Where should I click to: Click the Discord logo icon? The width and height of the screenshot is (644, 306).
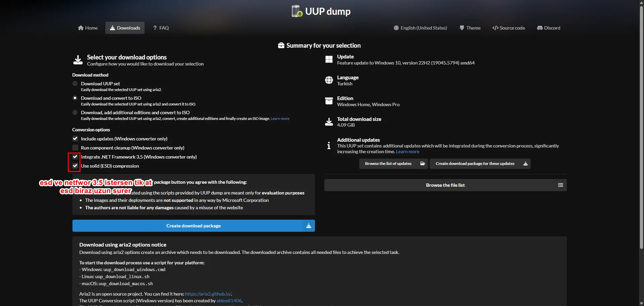(x=540, y=28)
